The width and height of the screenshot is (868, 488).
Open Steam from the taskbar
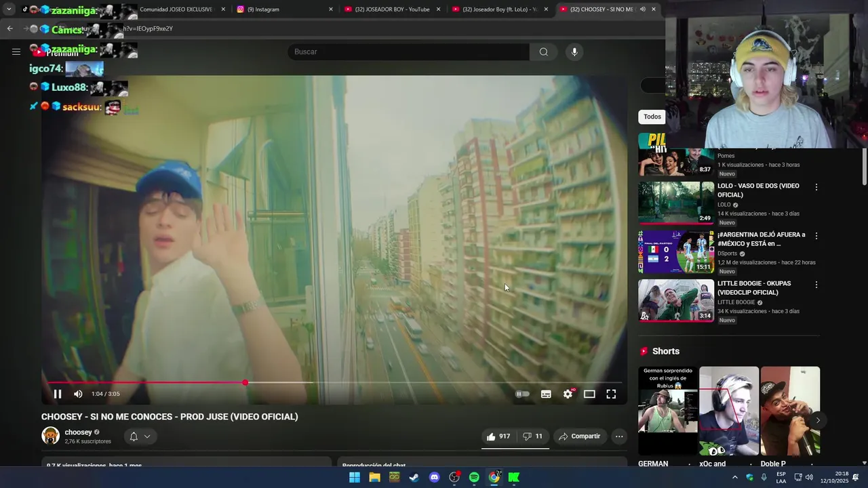(x=414, y=477)
